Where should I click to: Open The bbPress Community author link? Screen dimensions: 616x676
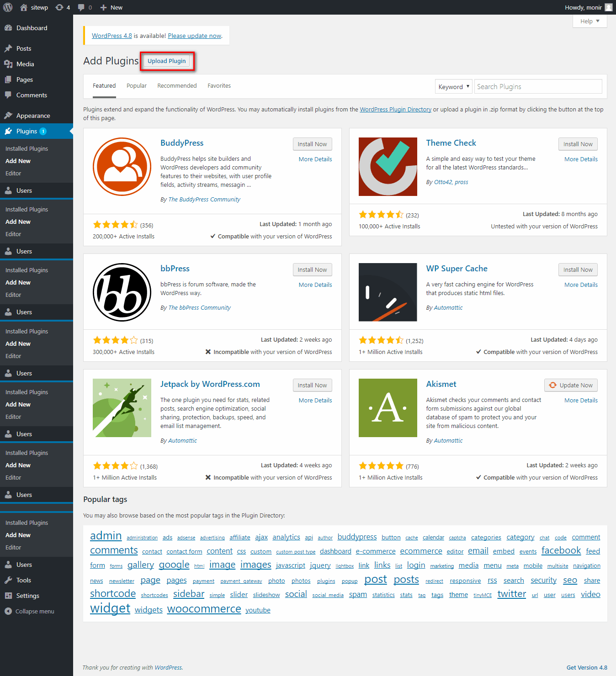pyautogui.click(x=200, y=307)
